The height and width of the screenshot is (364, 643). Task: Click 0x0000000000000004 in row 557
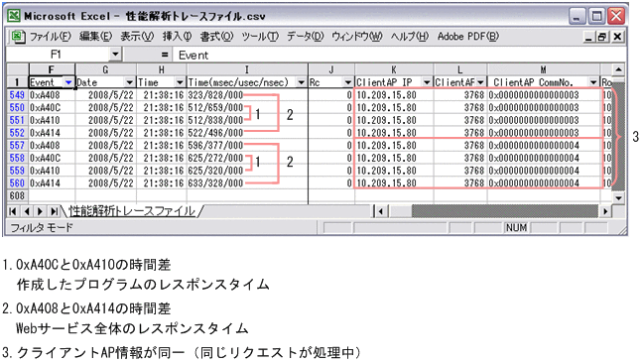click(544, 146)
